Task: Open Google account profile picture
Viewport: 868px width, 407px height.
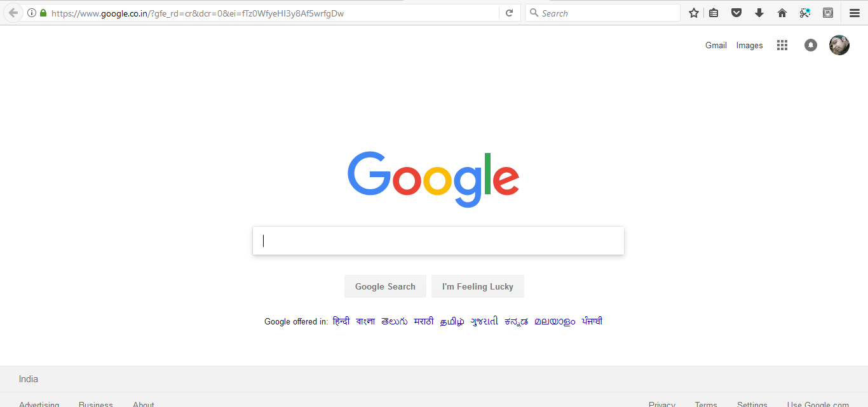Action: (839, 45)
